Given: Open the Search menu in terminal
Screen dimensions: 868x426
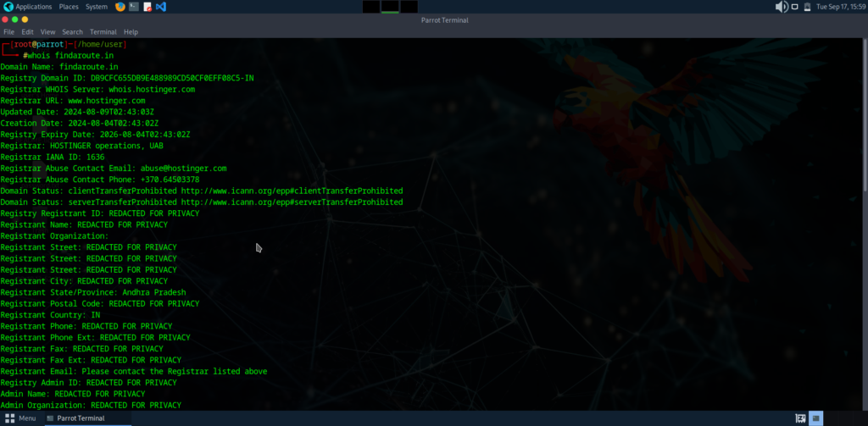Looking at the screenshot, I should click(x=73, y=32).
